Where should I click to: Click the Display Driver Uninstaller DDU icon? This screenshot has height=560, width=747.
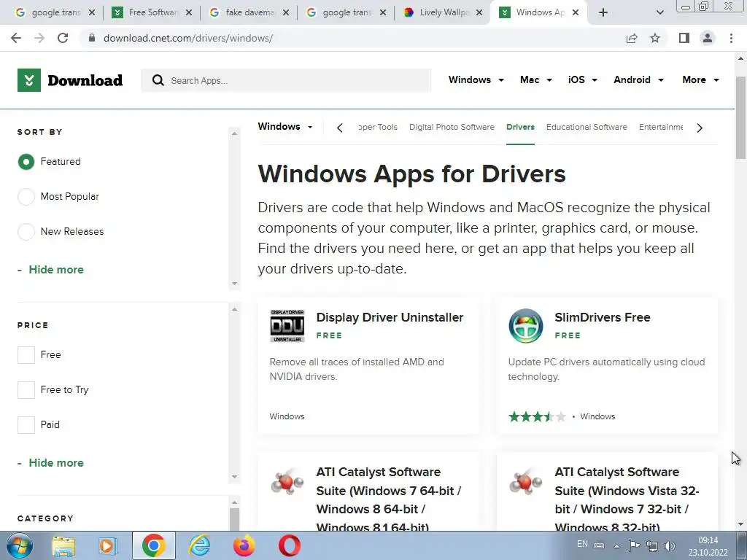pyautogui.click(x=287, y=326)
